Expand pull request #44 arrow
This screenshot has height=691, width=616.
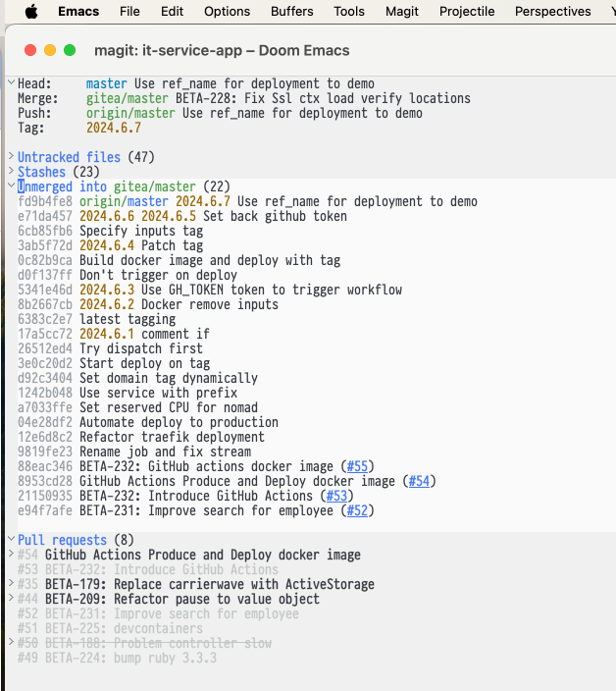(x=12, y=598)
